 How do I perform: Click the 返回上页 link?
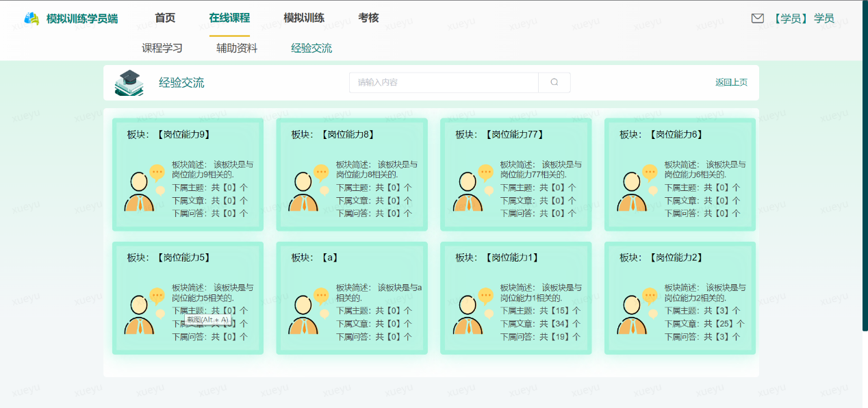(730, 81)
